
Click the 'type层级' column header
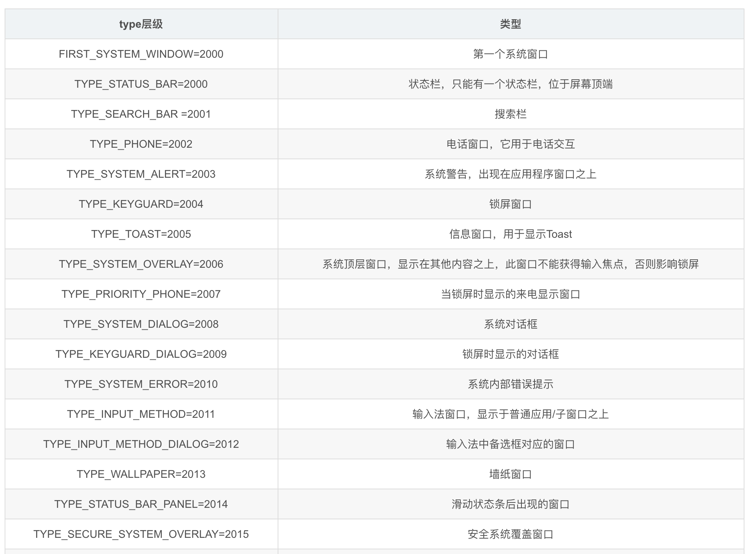pos(141,24)
